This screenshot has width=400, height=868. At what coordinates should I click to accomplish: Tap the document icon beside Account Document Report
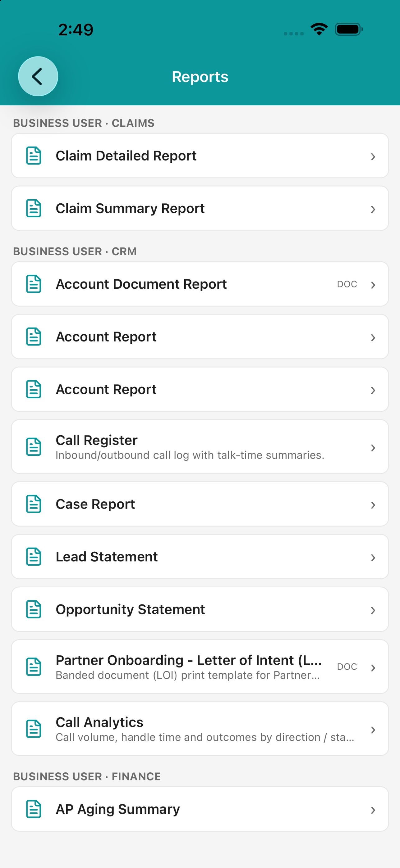(34, 284)
